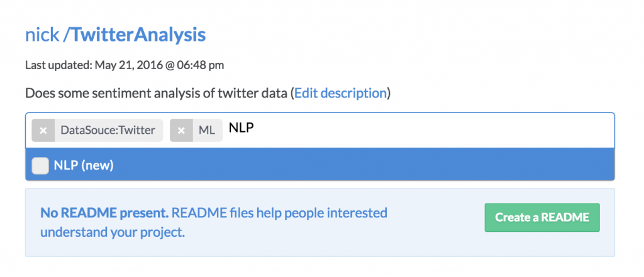Click the DataSouce:Twitter tag label
Viewport: 644px width, 277px height.
108,131
